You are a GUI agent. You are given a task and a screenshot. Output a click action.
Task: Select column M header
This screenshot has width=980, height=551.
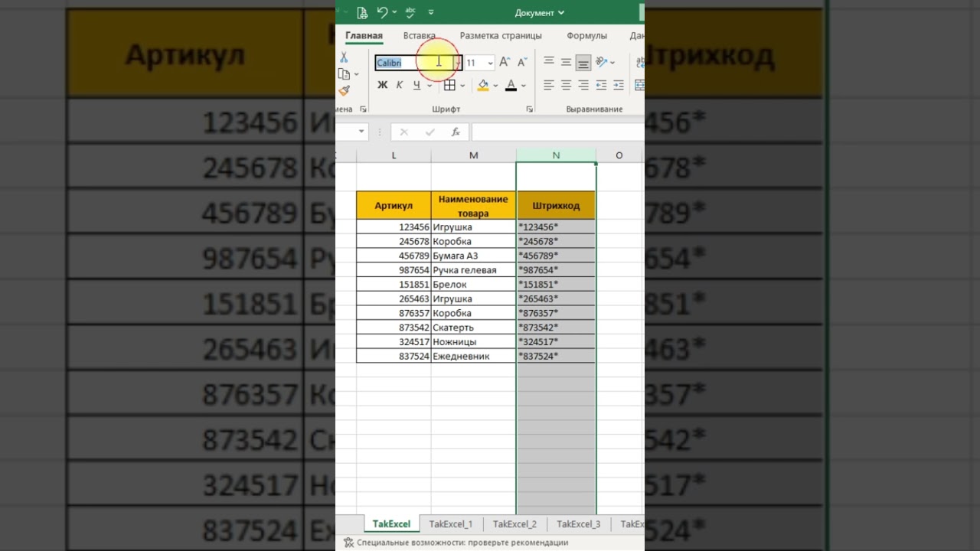[x=473, y=155]
